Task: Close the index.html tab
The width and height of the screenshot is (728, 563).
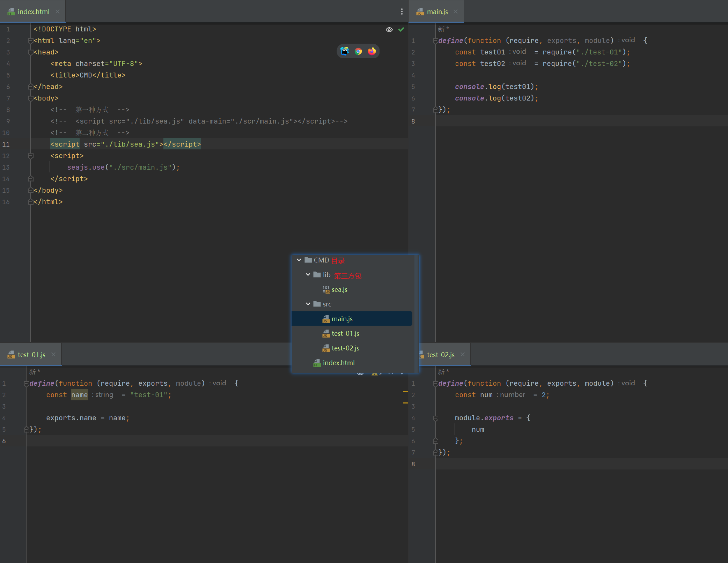Action: point(58,12)
